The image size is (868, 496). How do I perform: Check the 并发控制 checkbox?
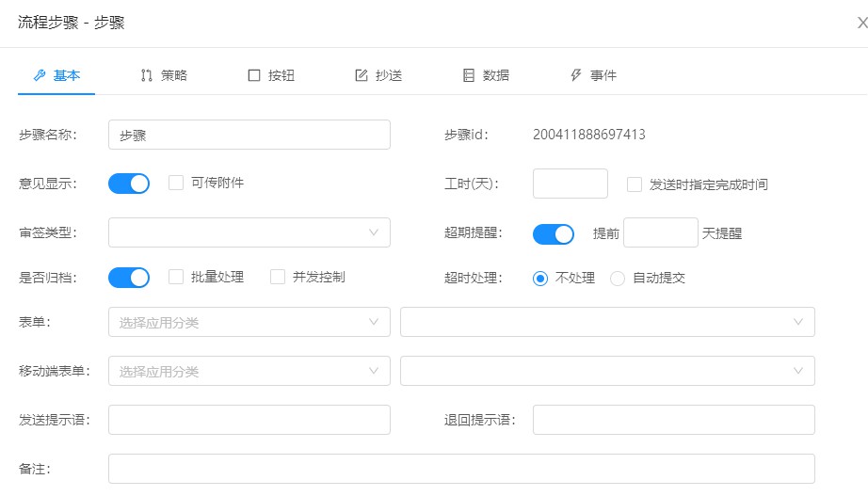click(278, 277)
